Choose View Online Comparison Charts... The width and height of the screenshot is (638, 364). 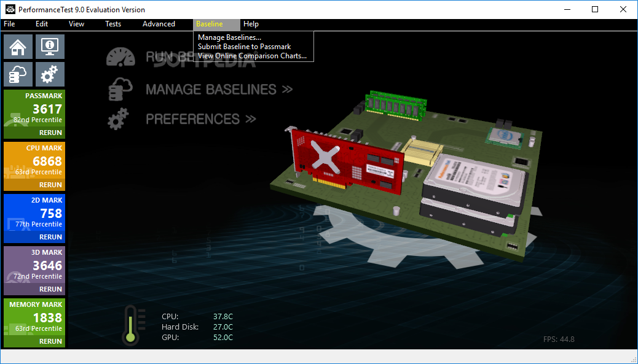coord(252,56)
